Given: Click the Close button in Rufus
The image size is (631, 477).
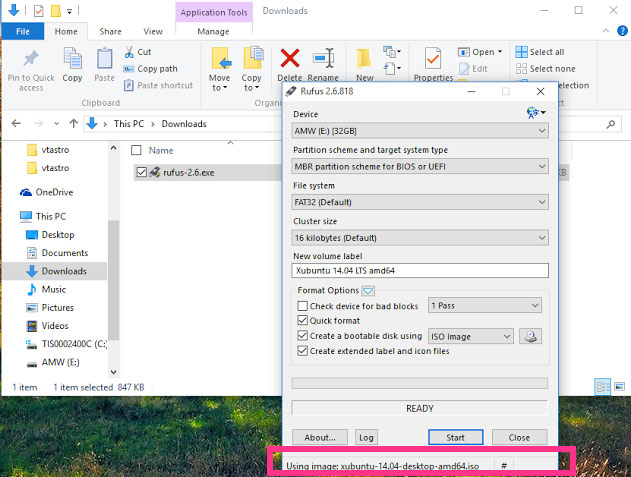Looking at the screenshot, I should point(519,437).
